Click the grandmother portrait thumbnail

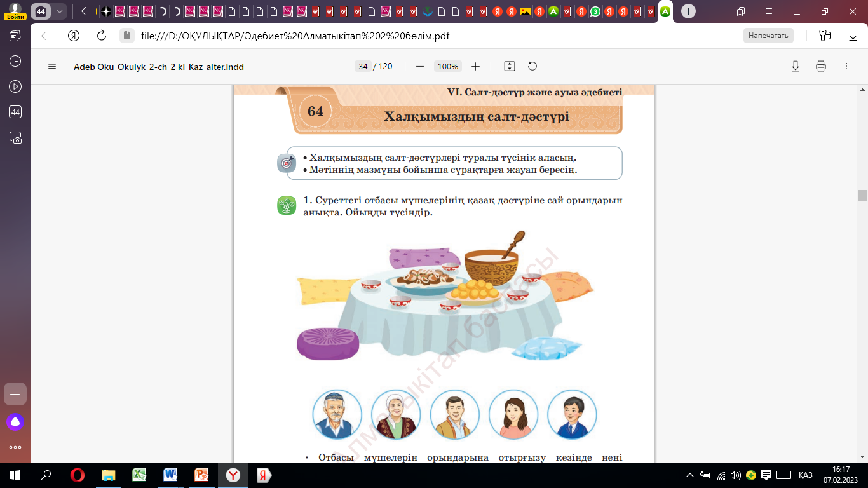click(396, 414)
